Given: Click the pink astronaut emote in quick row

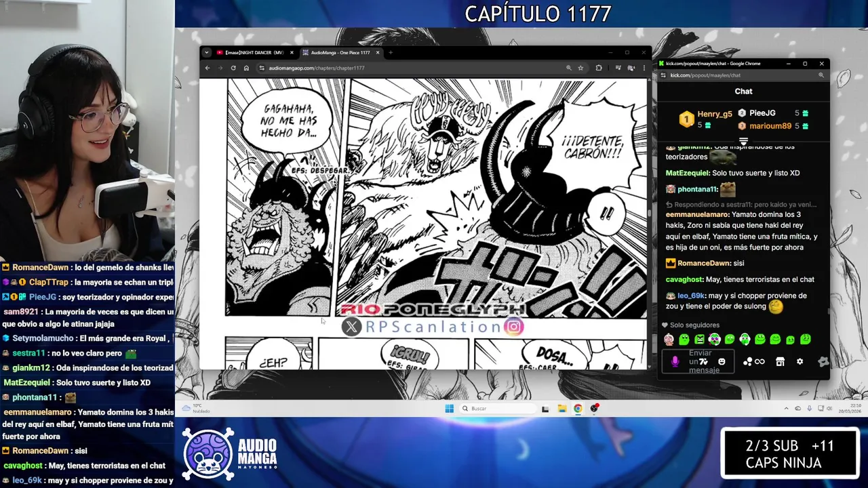Looking at the screenshot, I should [669, 340].
